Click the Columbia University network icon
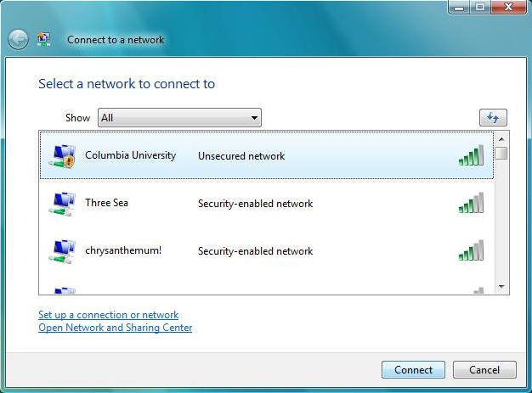This screenshot has width=532, height=393. (x=62, y=156)
